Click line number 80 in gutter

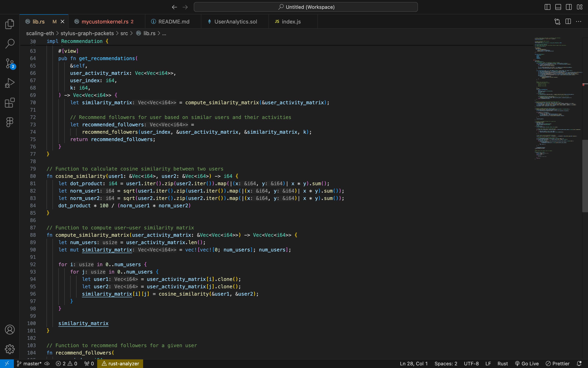33,176
